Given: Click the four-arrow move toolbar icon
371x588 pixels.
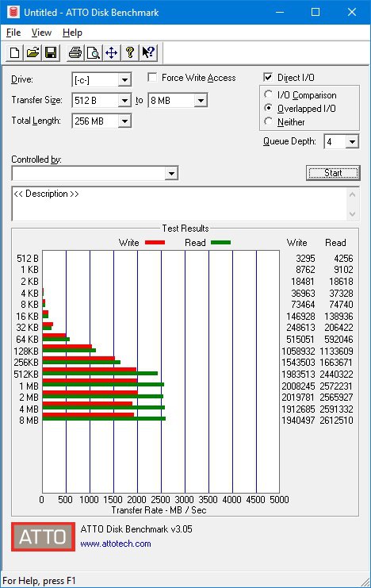Looking at the screenshot, I should pyautogui.click(x=111, y=53).
